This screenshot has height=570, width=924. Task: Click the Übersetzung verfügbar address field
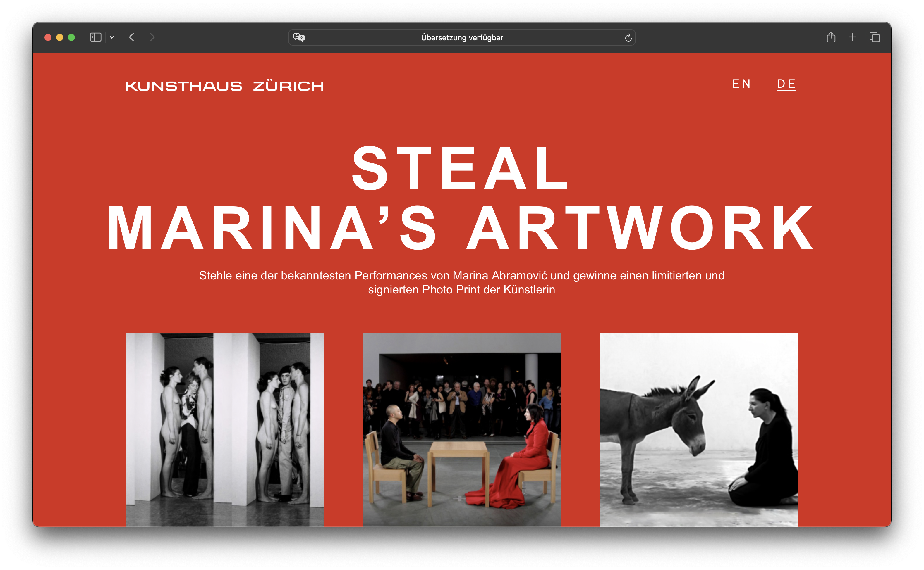pos(462,38)
